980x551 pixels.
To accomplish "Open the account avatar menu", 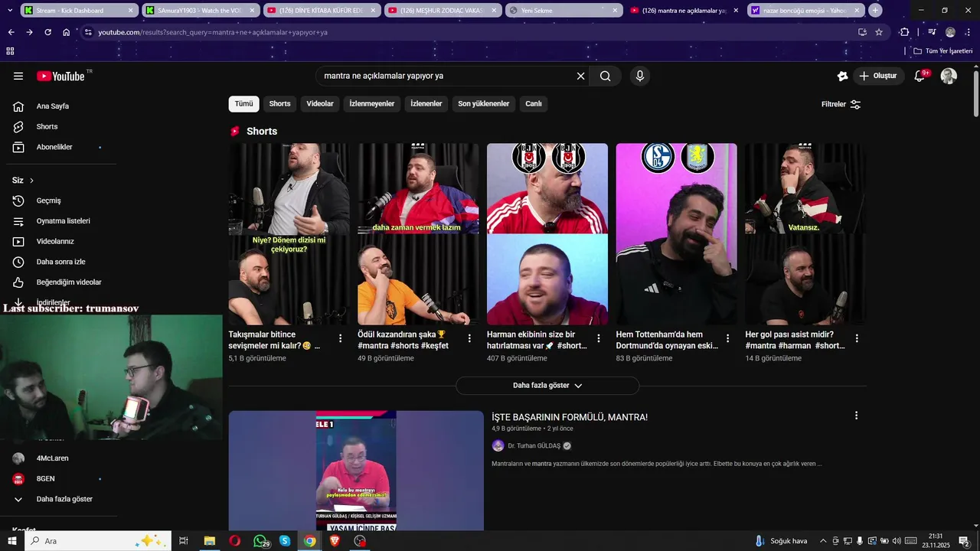I will [x=949, y=76].
